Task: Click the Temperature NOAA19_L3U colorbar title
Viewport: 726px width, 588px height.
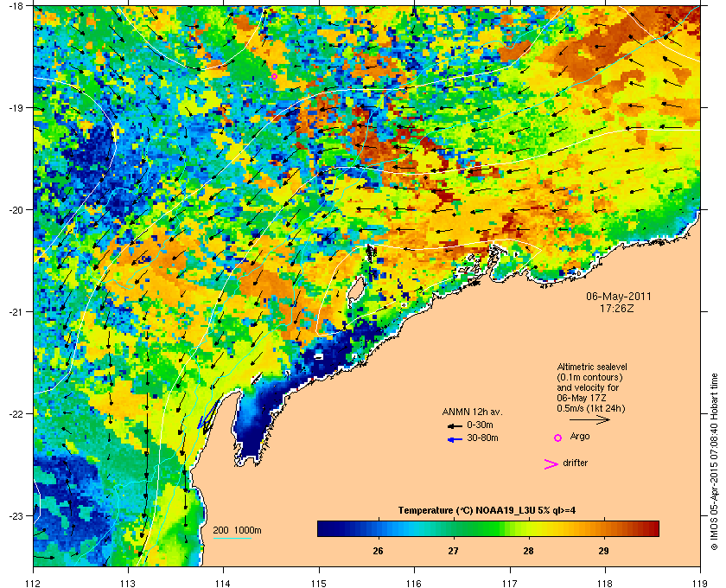Action: tap(487, 511)
